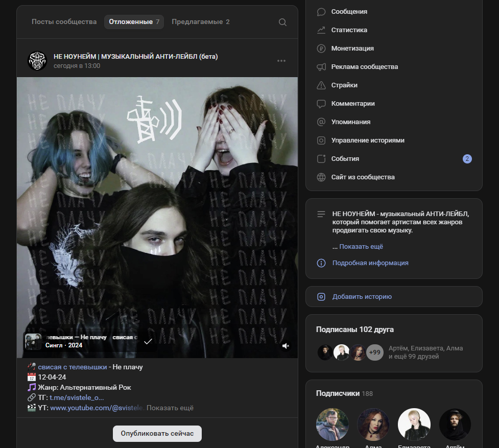Select the Отложенные tab
This screenshot has width=499, height=448.
click(x=134, y=22)
